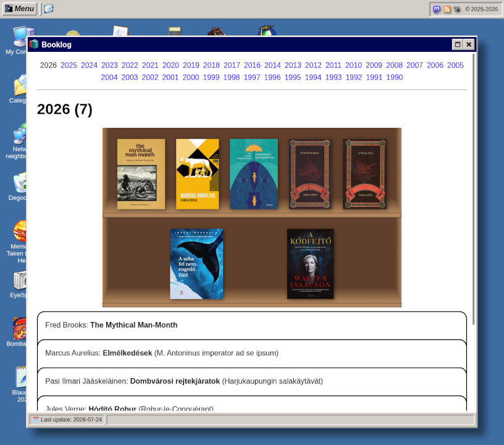Screen dimensions: 504x445
Task: Go to year 2025 booklist
Action: click(69, 66)
